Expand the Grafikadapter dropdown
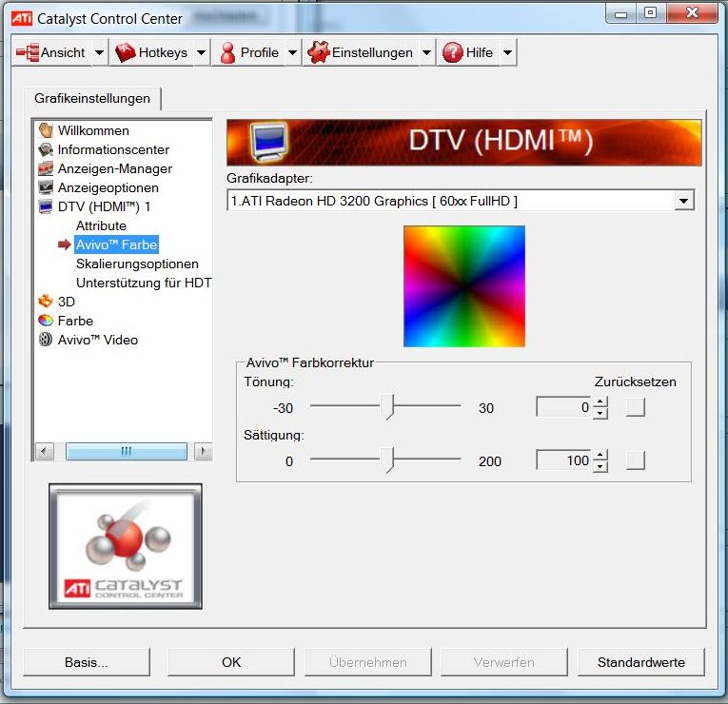 [682, 201]
